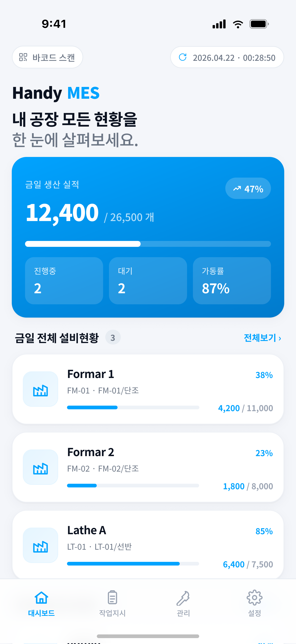Open the 설정 gear icon
The width and height of the screenshot is (296, 644).
254,598
